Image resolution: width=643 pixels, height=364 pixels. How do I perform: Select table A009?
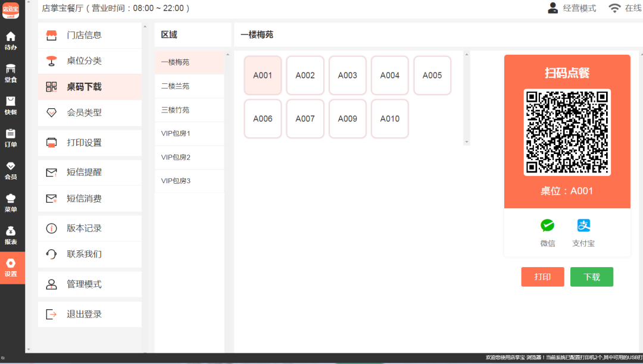tap(347, 119)
